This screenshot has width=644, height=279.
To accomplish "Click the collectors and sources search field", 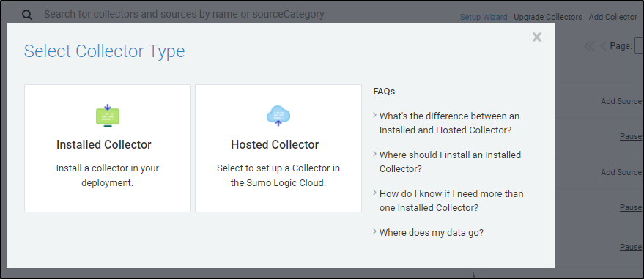I will click(184, 15).
